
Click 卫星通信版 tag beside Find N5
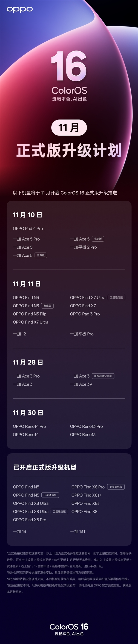coord(50,495)
